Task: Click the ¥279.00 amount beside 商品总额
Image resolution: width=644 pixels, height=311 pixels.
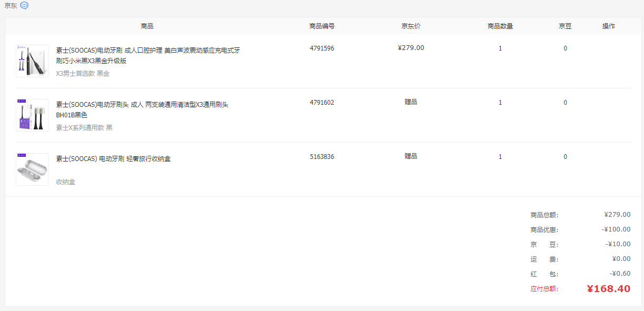Action: [617, 215]
